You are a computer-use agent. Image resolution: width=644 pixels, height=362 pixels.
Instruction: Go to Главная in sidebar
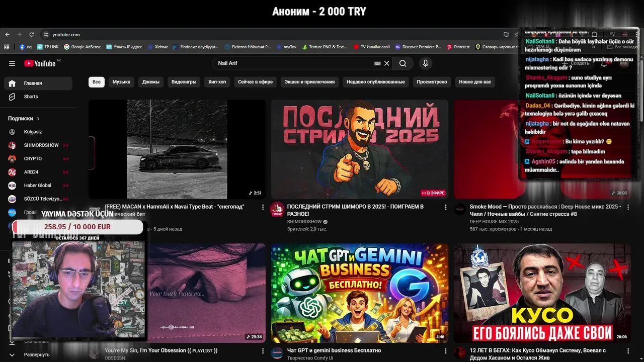point(38,83)
